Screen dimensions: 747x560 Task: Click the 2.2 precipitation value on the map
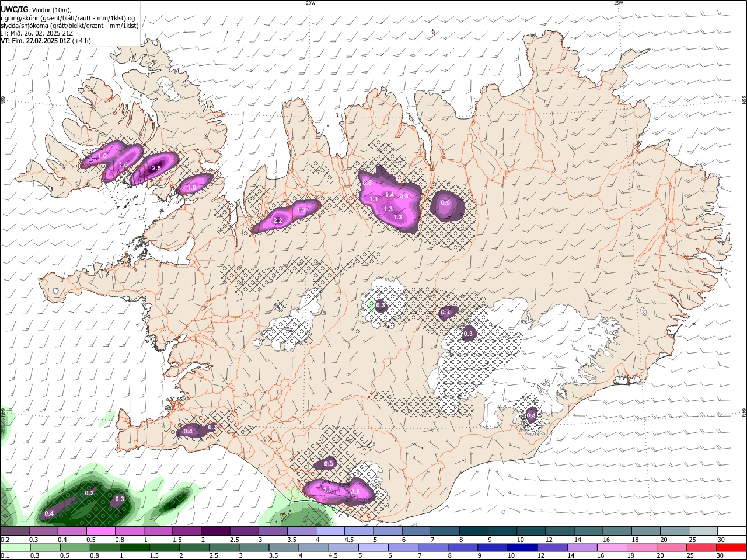click(x=278, y=220)
